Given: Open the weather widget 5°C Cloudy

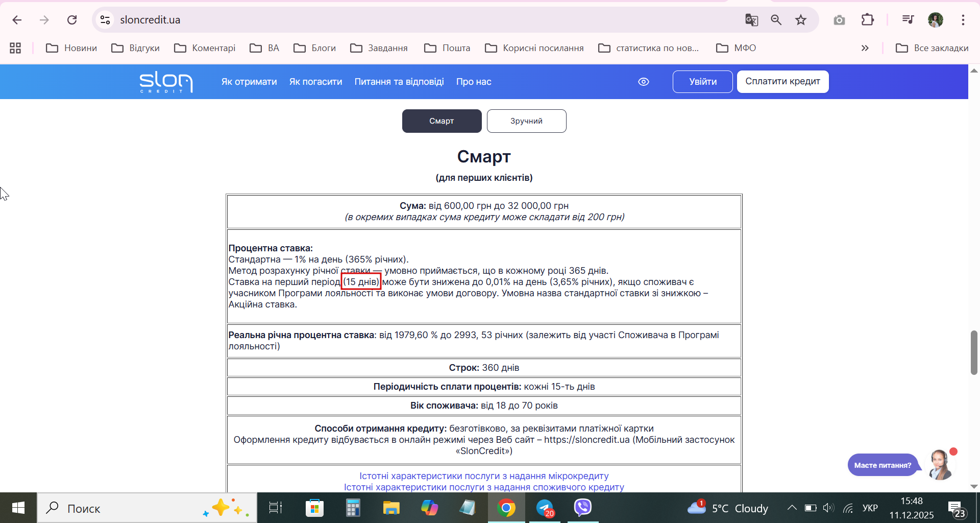Looking at the screenshot, I should [x=727, y=508].
